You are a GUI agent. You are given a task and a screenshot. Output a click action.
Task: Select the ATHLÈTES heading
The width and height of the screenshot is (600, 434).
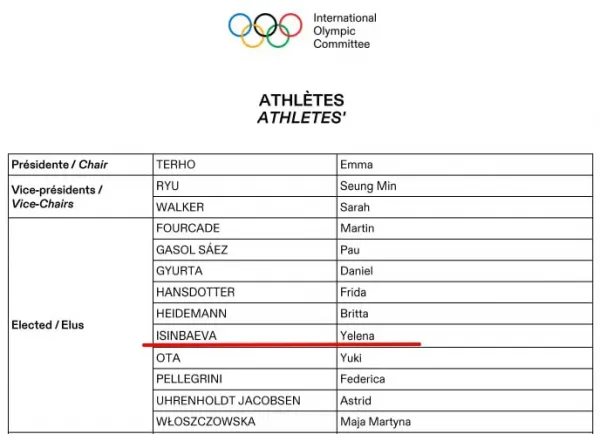coord(301,101)
